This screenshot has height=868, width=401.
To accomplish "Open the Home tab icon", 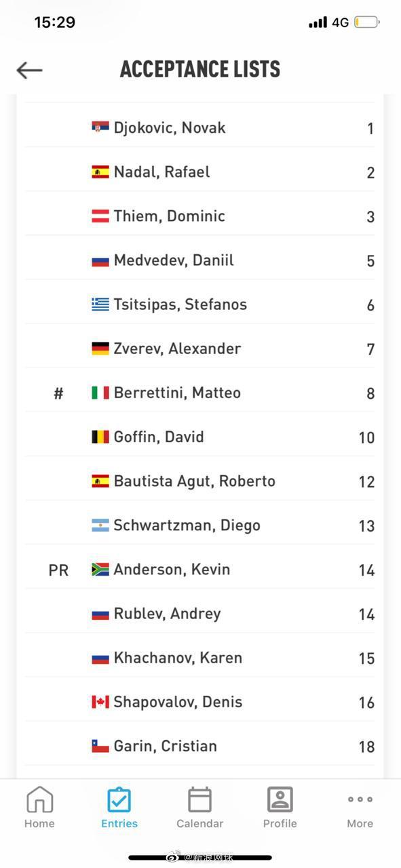I will pyautogui.click(x=39, y=800).
